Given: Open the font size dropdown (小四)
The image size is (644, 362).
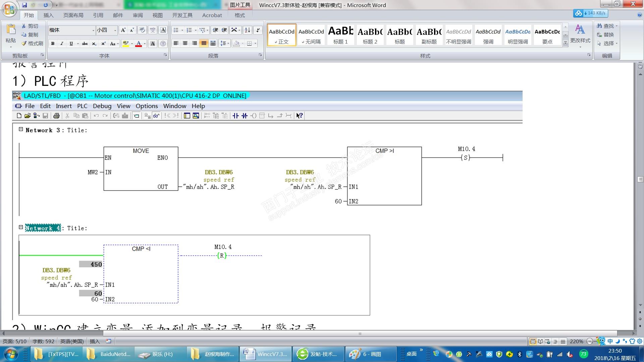Looking at the screenshot, I should coord(115,30).
